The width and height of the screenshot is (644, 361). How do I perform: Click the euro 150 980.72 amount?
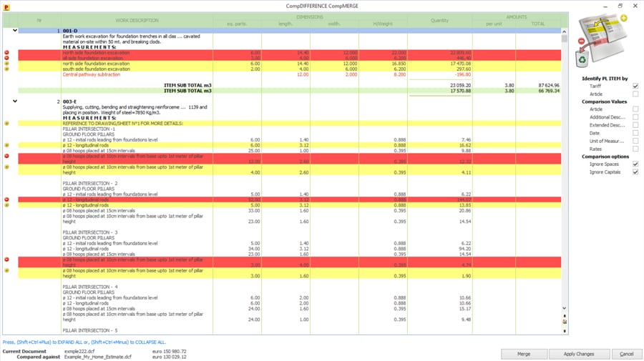[x=169, y=352]
